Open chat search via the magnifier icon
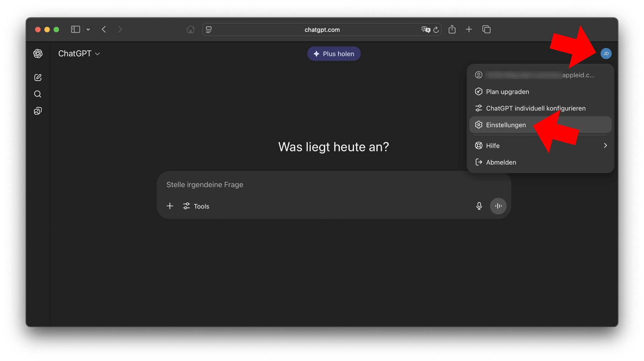This screenshot has width=644, height=361. (x=38, y=94)
